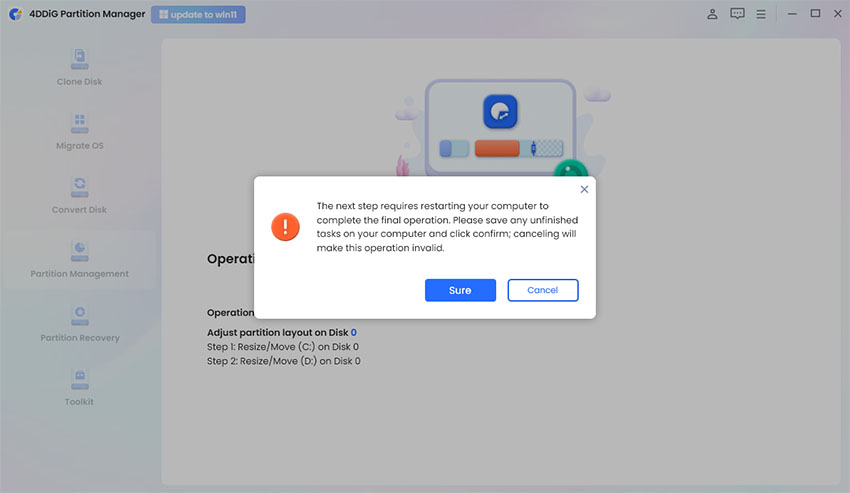Click the user account icon
Image resolution: width=850 pixels, height=493 pixels.
pos(712,14)
